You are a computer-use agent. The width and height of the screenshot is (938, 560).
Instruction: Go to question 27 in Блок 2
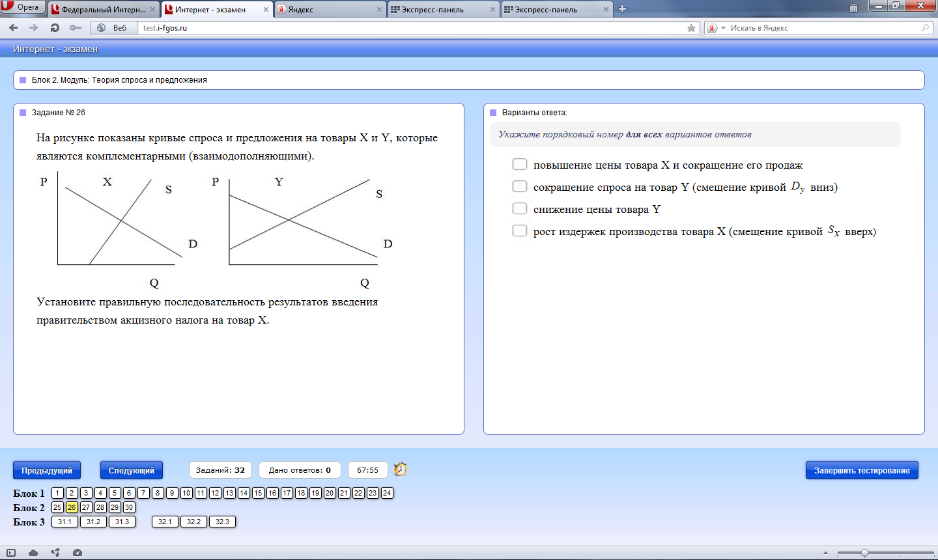click(x=86, y=507)
